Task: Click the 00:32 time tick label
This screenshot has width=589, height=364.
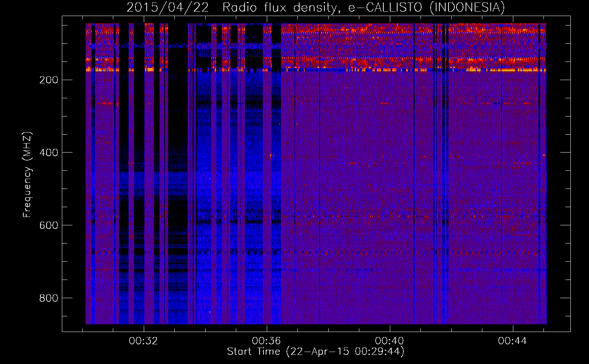Action: (143, 341)
